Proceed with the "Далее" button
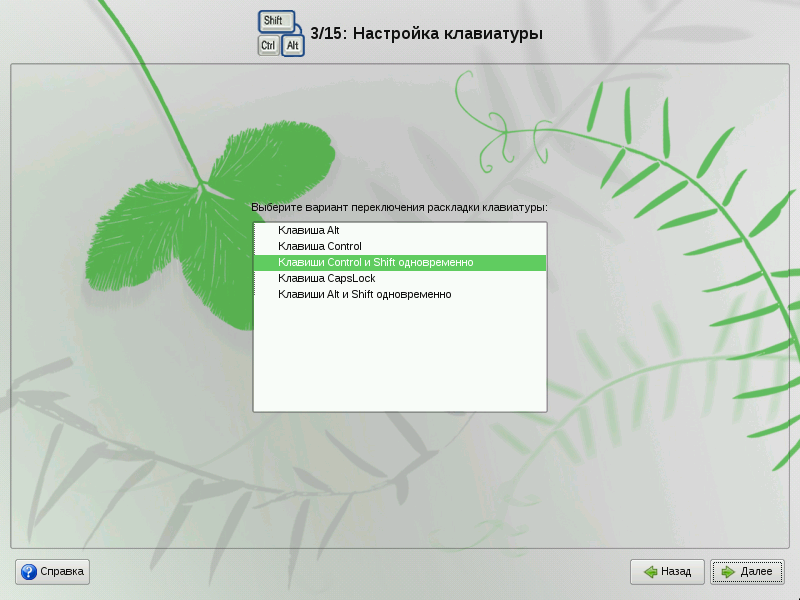 pos(747,572)
